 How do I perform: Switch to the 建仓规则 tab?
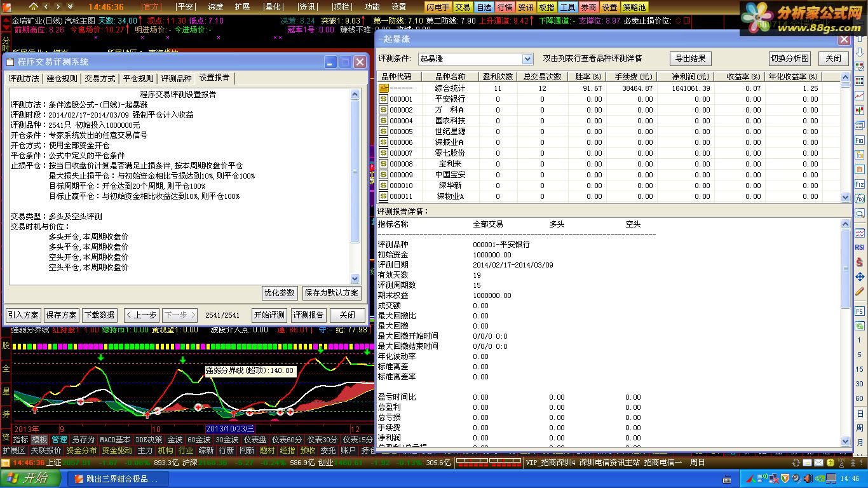62,78
